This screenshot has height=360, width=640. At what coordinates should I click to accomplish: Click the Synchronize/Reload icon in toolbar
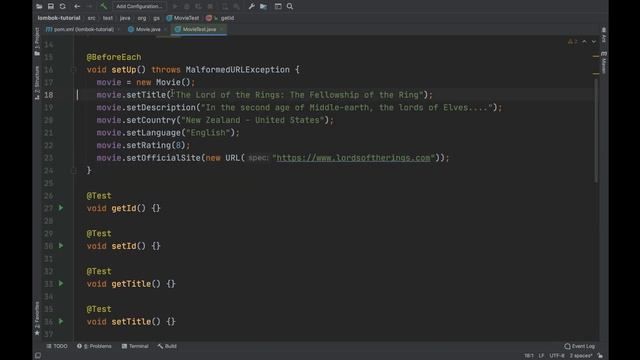62,6
